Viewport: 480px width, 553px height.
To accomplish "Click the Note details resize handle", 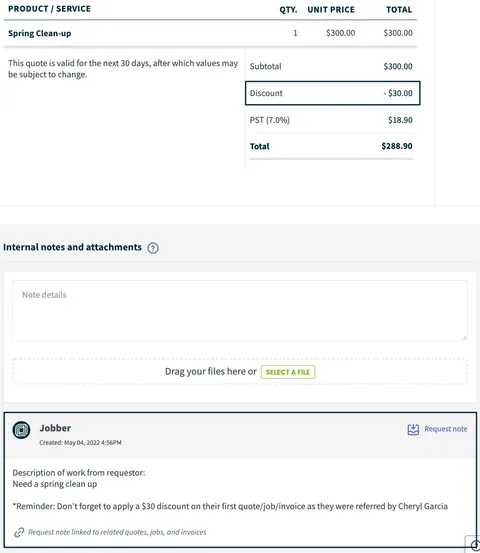I will pyautogui.click(x=464, y=338).
